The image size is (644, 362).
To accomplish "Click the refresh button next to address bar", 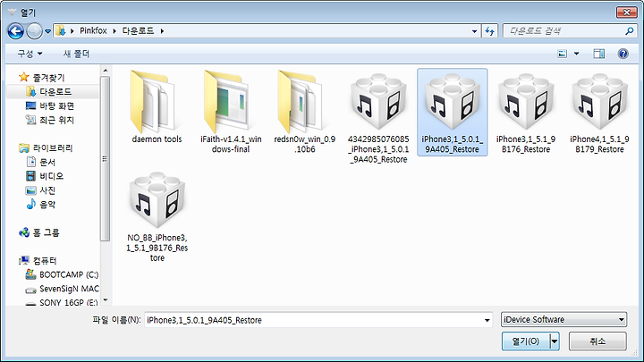I will [489, 31].
